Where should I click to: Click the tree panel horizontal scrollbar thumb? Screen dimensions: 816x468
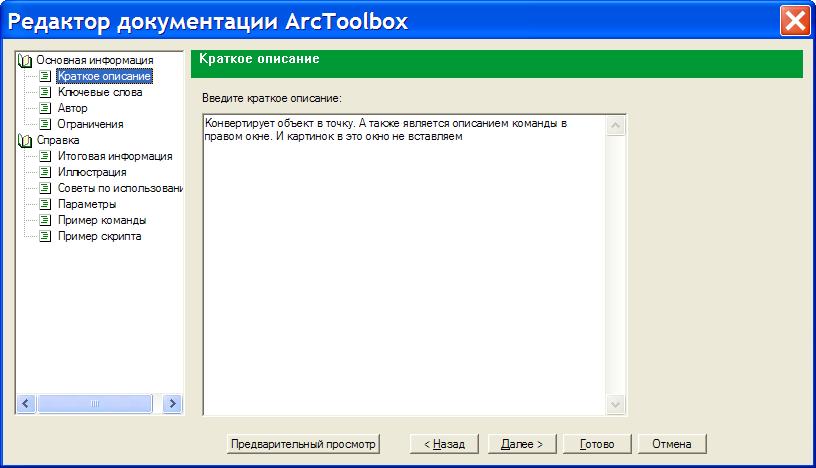(x=95, y=403)
